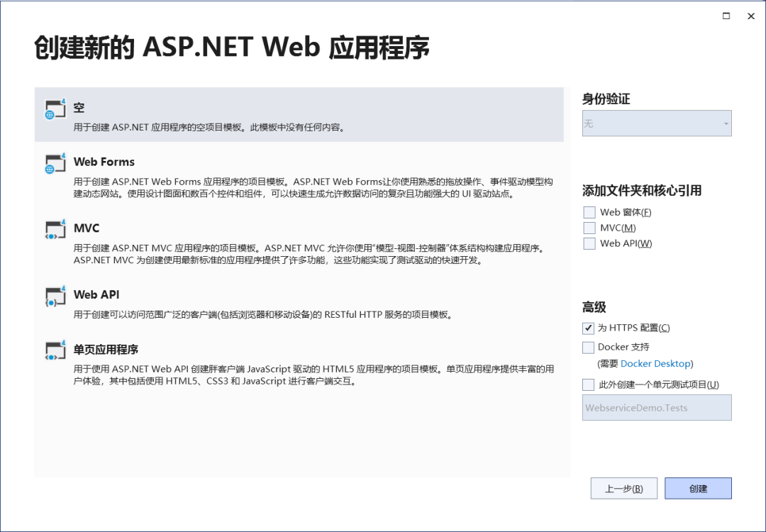Select the 单页应用程序 template title

point(106,350)
